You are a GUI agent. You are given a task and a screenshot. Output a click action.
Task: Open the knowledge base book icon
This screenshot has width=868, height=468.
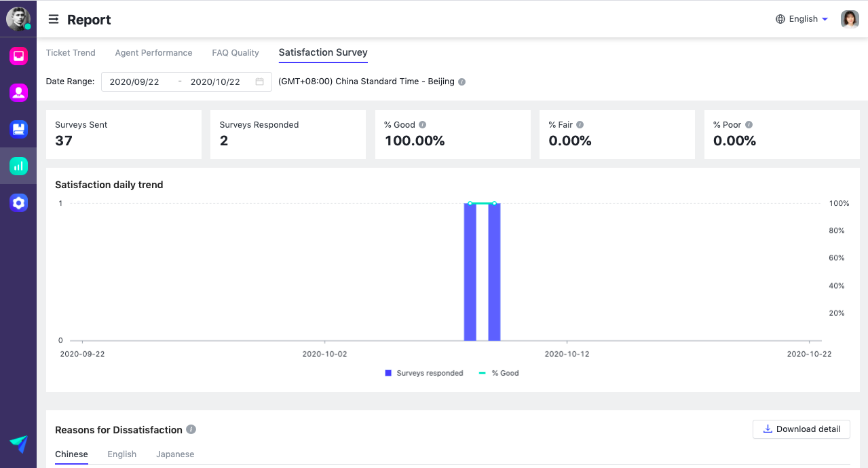coord(18,129)
